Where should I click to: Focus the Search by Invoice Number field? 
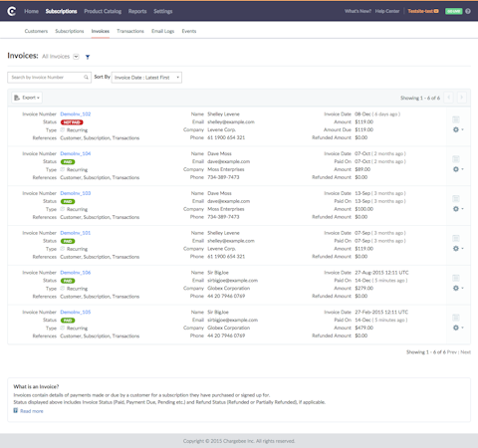[x=49, y=78]
